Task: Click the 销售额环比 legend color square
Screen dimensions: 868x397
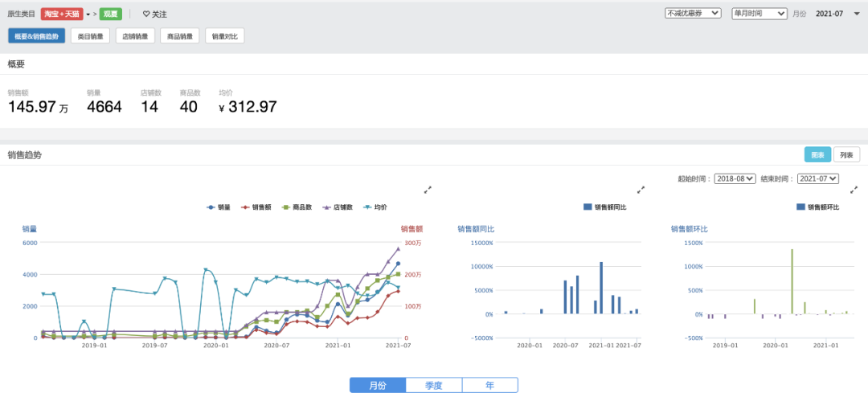Action: point(801,207)
